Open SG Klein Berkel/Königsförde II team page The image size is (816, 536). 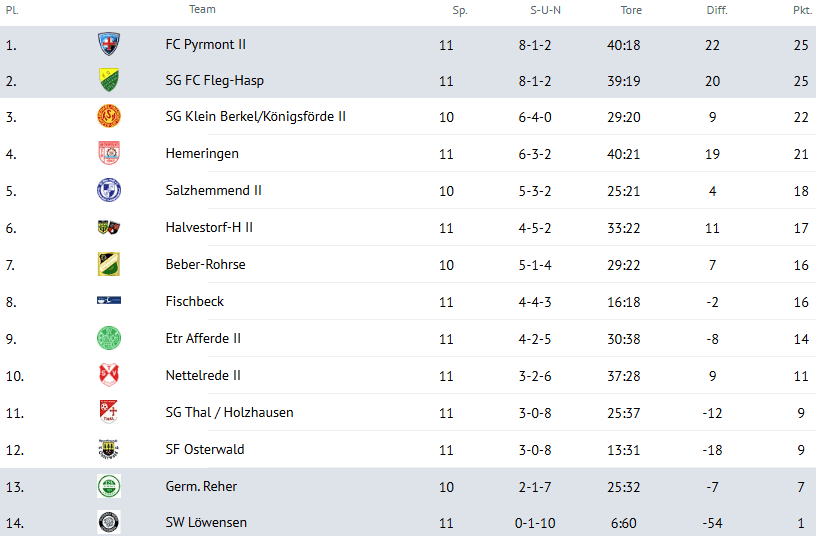tap(255, 117)
